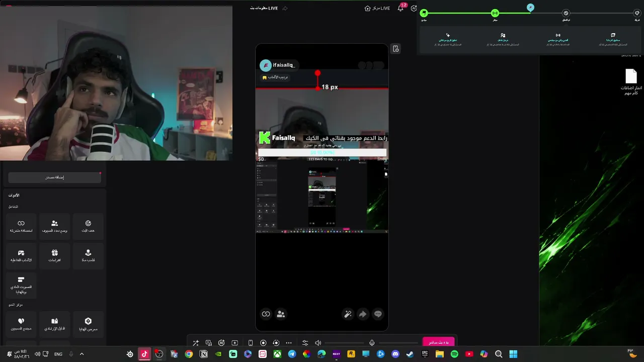Open the AI tool in bottom toolbar
Viewport: 644px width, 362px height.
[x=221, y=343]
